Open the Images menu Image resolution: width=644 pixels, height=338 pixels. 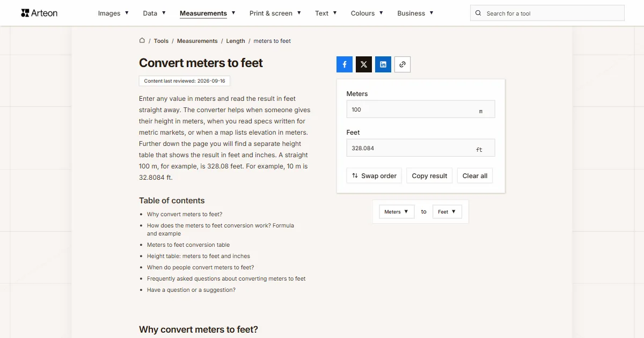point(113,13)
